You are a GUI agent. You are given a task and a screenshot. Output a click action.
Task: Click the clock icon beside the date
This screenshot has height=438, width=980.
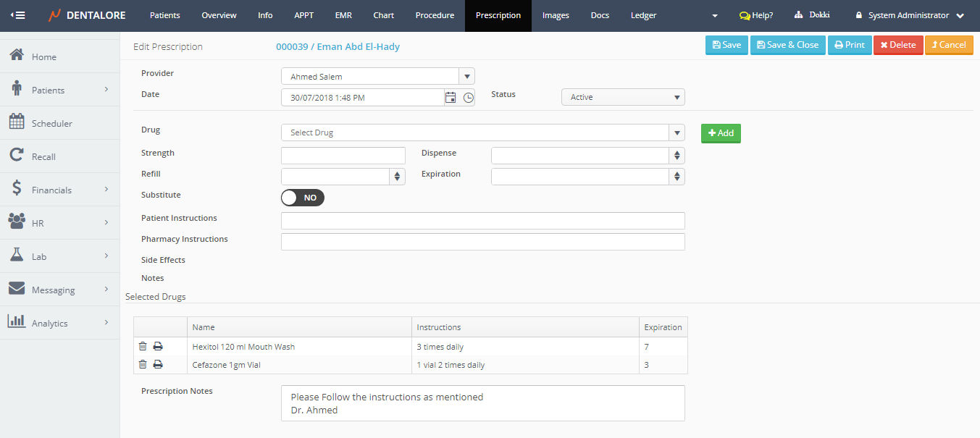469,98
